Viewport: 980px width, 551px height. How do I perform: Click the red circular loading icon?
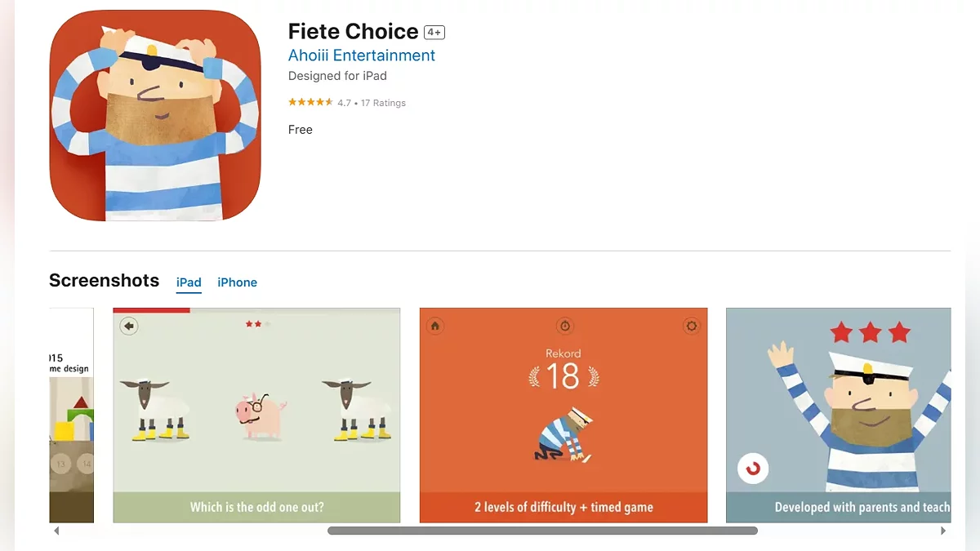click(x=753, y=469)
